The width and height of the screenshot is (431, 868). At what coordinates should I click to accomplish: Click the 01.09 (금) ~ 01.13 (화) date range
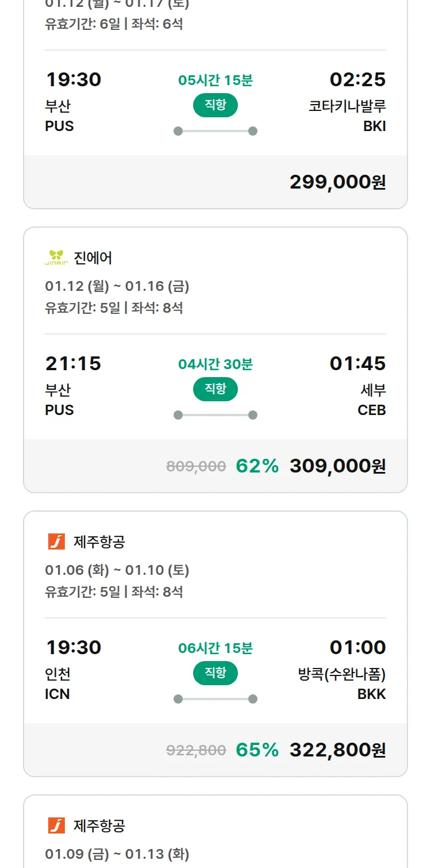(117, 854)
